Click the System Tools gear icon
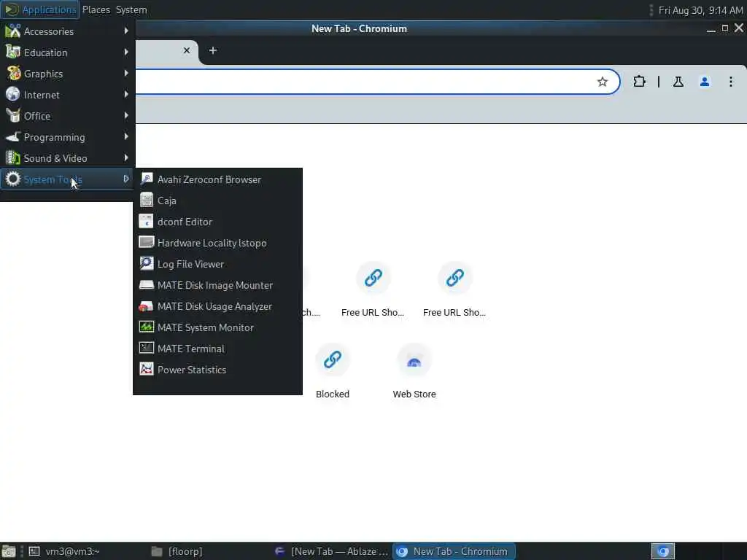 click(x=13, y=179)
